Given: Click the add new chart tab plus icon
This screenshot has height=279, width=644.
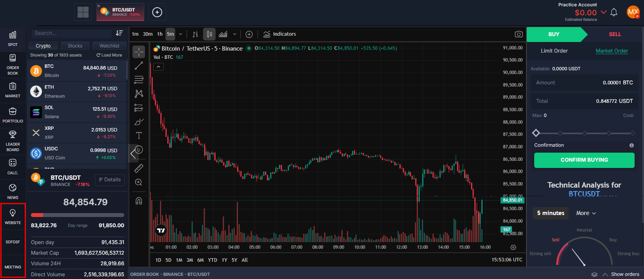Looking at the screenshot, I should click(x=157, y=12).
